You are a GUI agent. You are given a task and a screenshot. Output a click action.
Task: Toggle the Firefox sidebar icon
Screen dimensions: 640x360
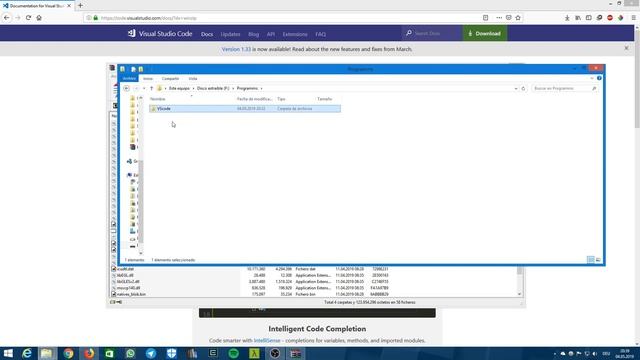[589, 18]
